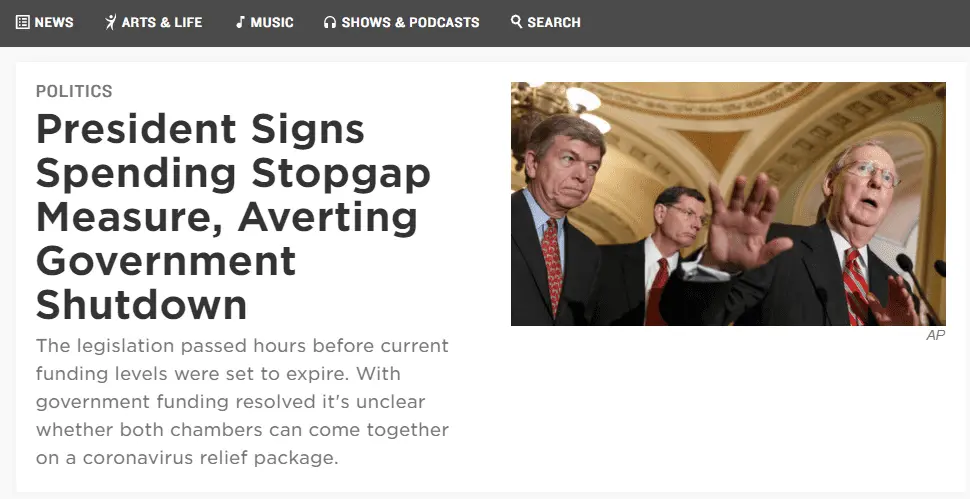
Task: Open the POLITICS category link
Action: pos(74,91)
